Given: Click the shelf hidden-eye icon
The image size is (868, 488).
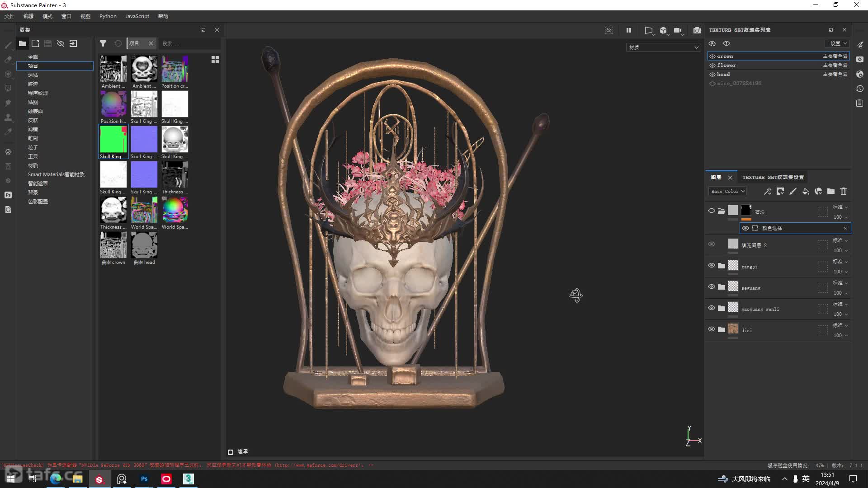Looking at the screenshot, I should click(61, 43).
